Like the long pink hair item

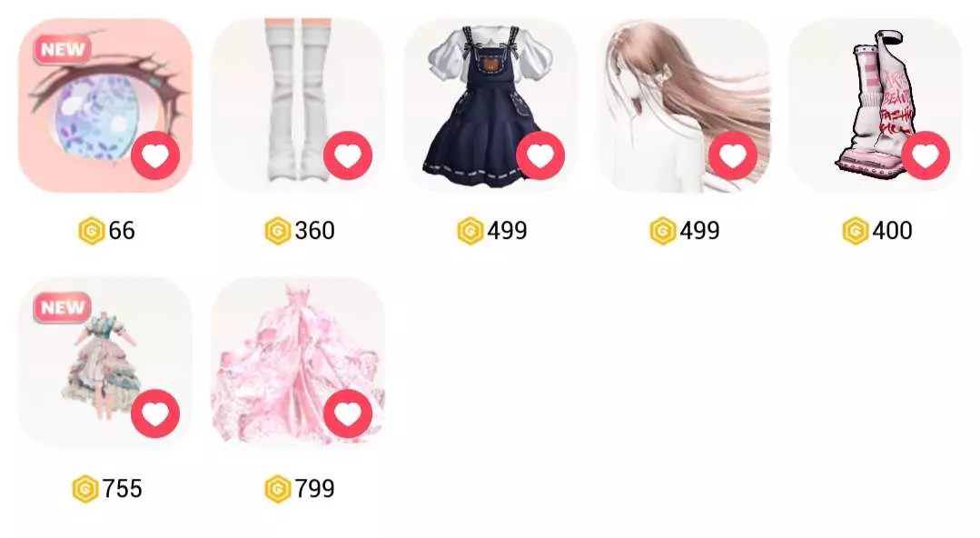(x=733, y=155)
